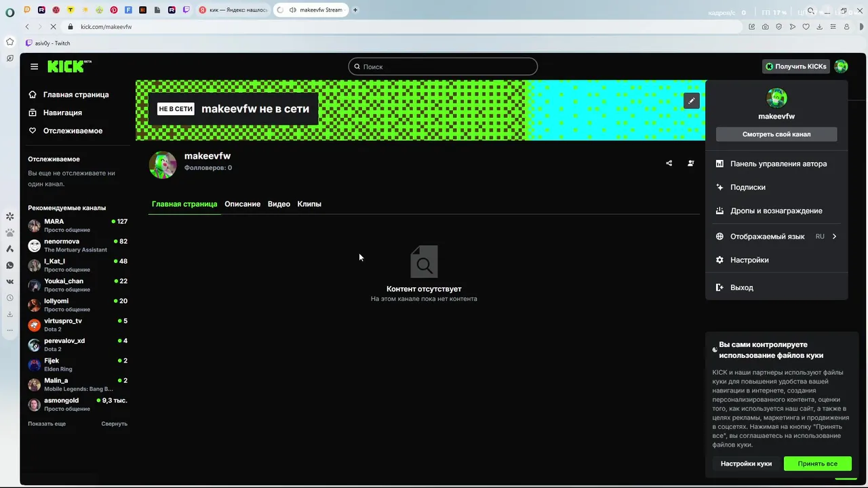
Task: Open the virtuspro_tv recommended channel
Action: (x=77, y=325)
